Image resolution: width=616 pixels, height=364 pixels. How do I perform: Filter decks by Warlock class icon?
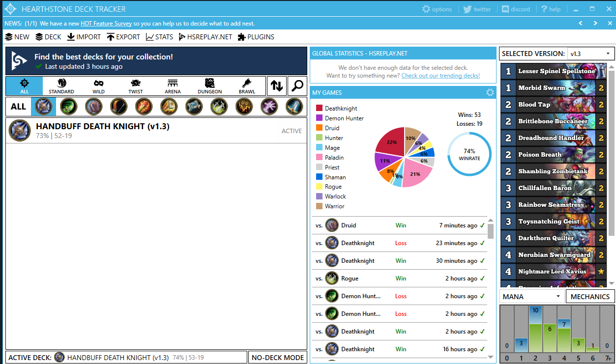click(x=269, y=106)
